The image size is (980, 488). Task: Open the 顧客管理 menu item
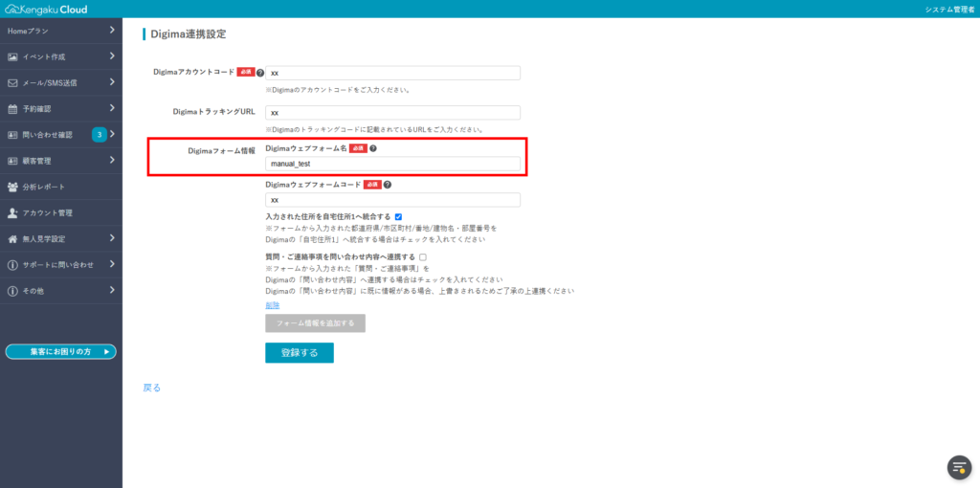61,161
